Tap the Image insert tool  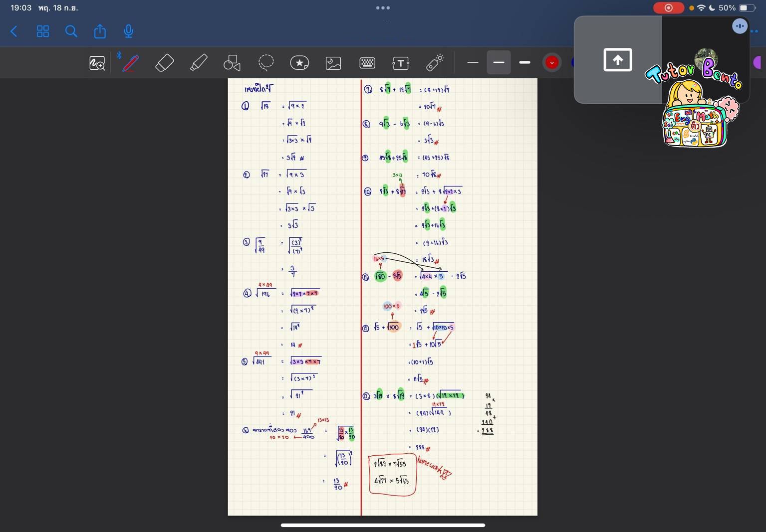pyautogui.click(x=333, y=63)
